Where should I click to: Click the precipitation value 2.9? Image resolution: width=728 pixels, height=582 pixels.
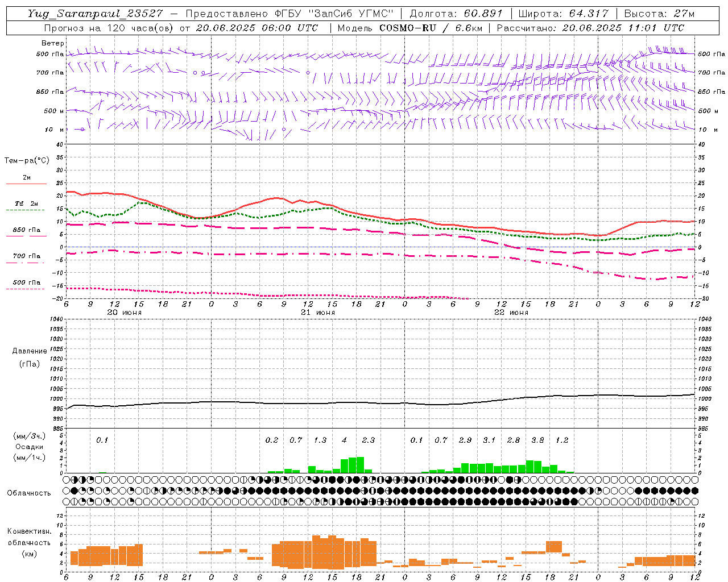tap(465, 440)
